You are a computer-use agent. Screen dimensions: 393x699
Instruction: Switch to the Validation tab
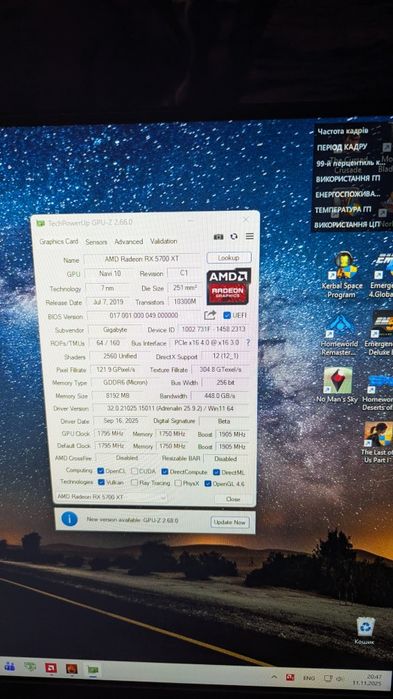point(164,241)
